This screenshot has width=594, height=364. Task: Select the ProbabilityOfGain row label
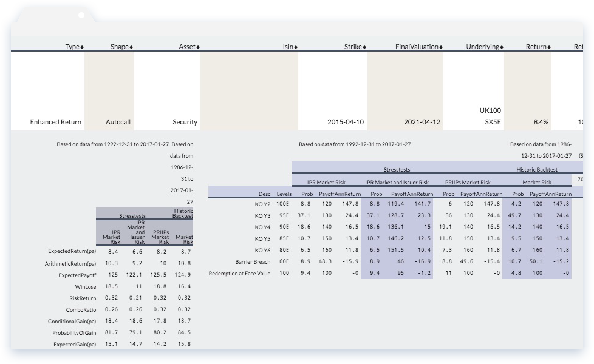pyautogui.click(x=74, y=333)
